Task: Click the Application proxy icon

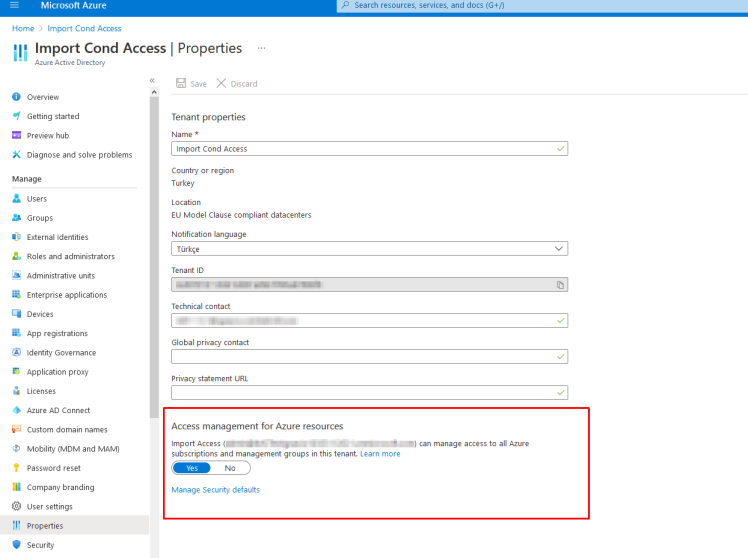Action: pos(16,372)
